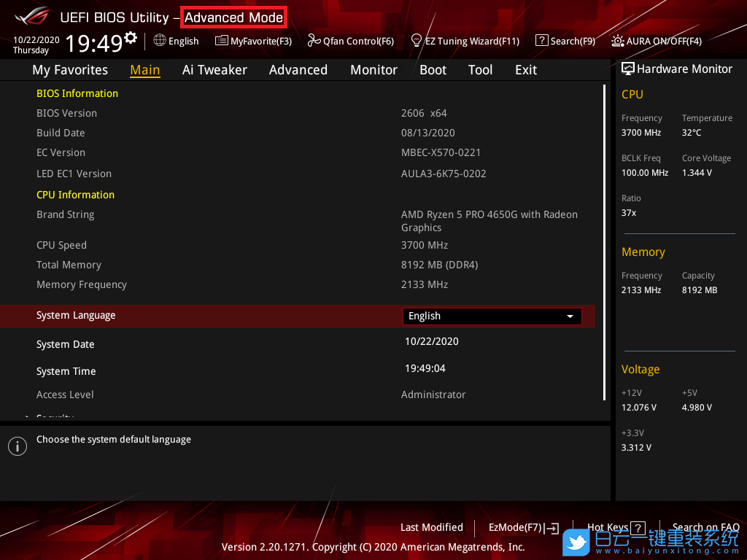Toggle AURA ON/OFF lighting
Screen dimensions: 747x560
tap(618, 41)
